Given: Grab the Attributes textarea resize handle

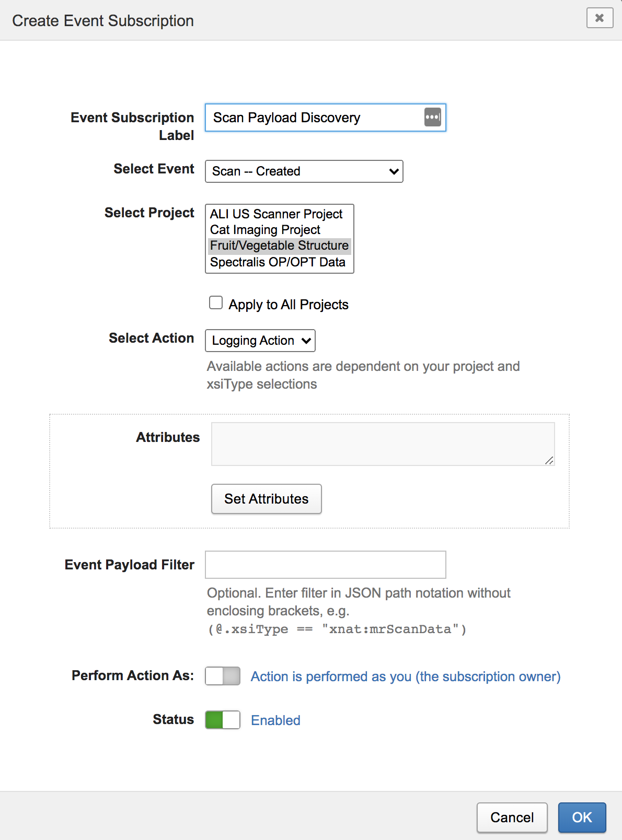Looking at the screenshot, I should 549,460.
